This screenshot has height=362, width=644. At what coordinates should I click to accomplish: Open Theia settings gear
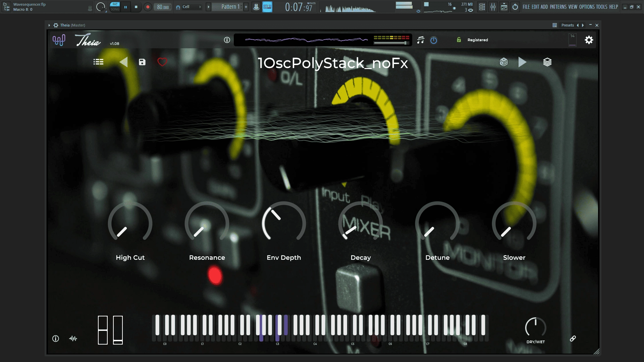pos(589,40)
